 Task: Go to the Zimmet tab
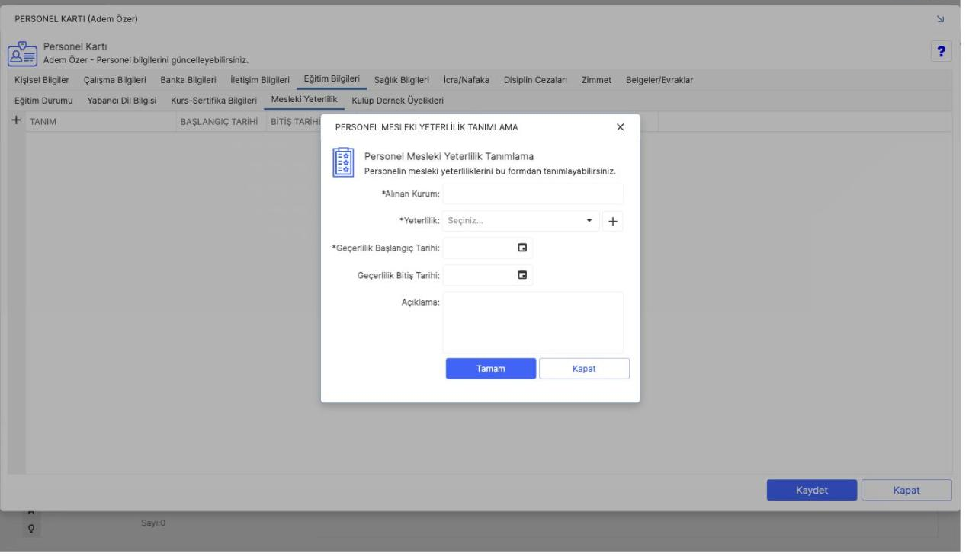(596, 80)
